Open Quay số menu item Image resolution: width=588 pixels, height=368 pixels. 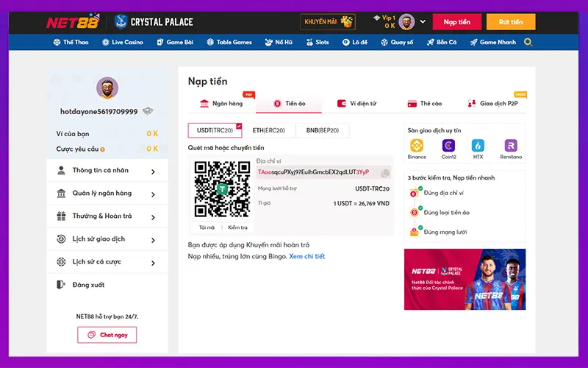pyautogui.click(x=397, y=42)
